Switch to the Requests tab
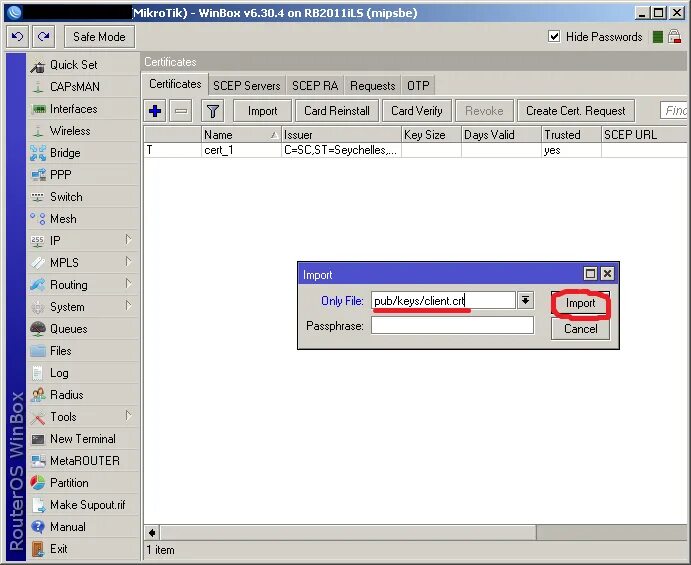Image resolution: width=691 pixels, height=565 pixels. [x=372, y=85]
